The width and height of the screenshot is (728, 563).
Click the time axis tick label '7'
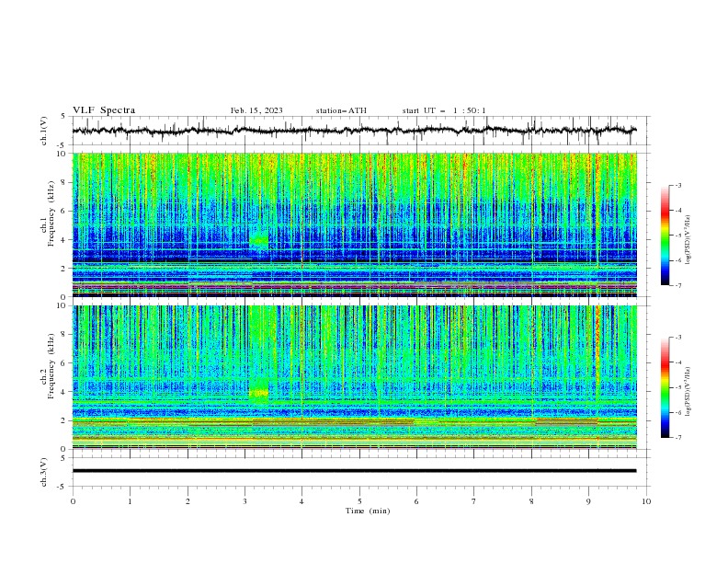tap(474, 501)
